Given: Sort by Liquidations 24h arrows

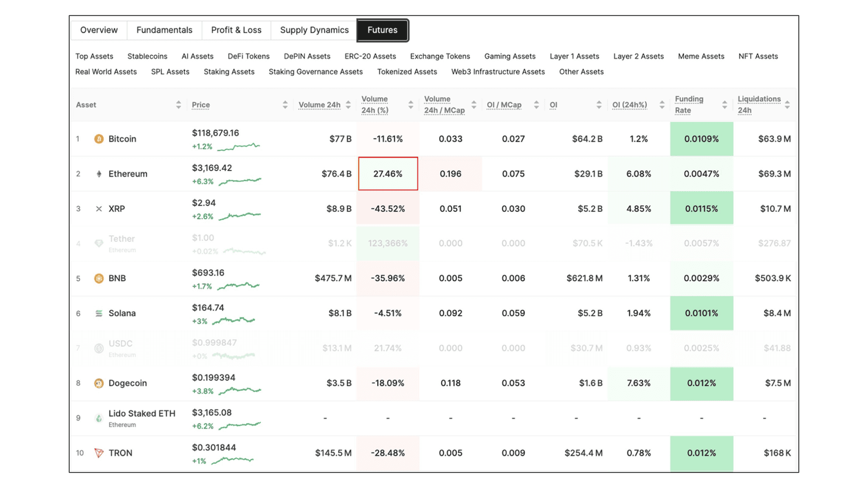Looking at the screenshot, I should pos(787,105).
